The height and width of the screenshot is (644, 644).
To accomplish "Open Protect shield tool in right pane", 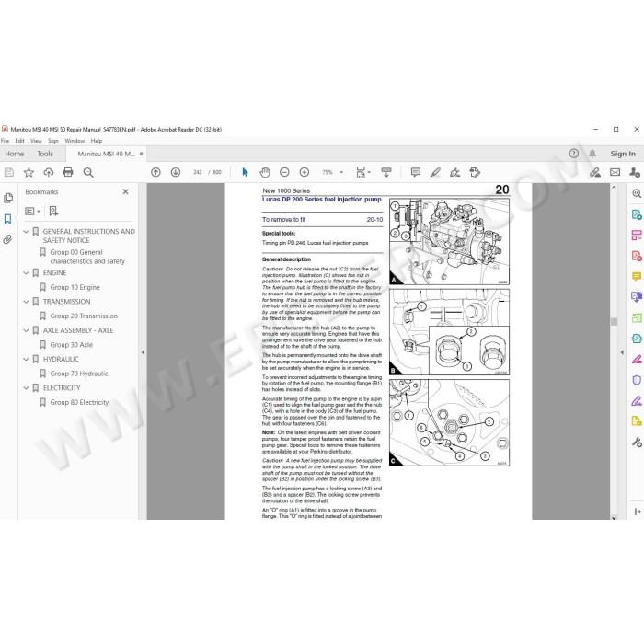I will (x=637, y=380).
